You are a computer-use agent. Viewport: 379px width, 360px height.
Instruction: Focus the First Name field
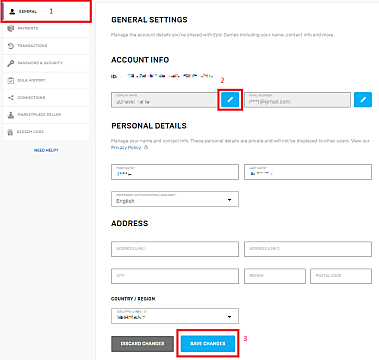[x=175, y=172]
